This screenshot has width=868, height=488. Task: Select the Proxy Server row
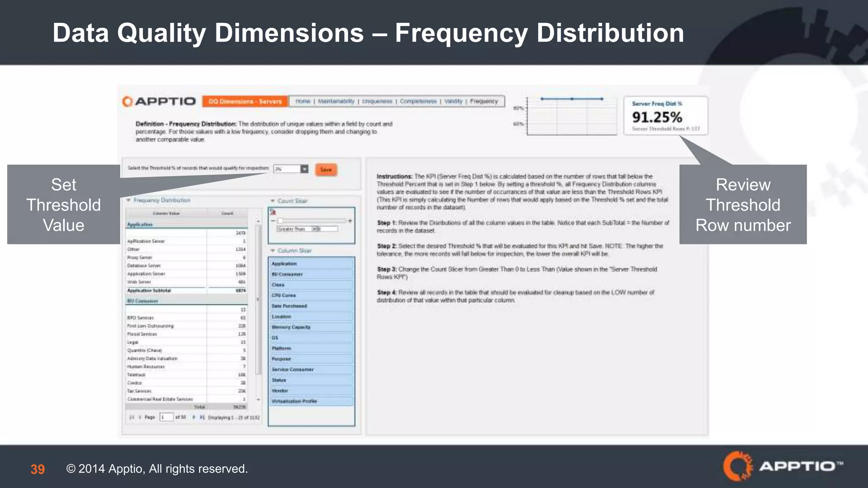[186, 258]
